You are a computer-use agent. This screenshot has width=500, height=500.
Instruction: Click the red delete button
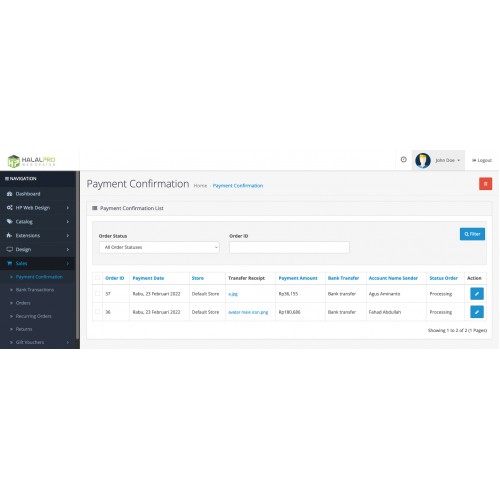(x=485, y=184)
